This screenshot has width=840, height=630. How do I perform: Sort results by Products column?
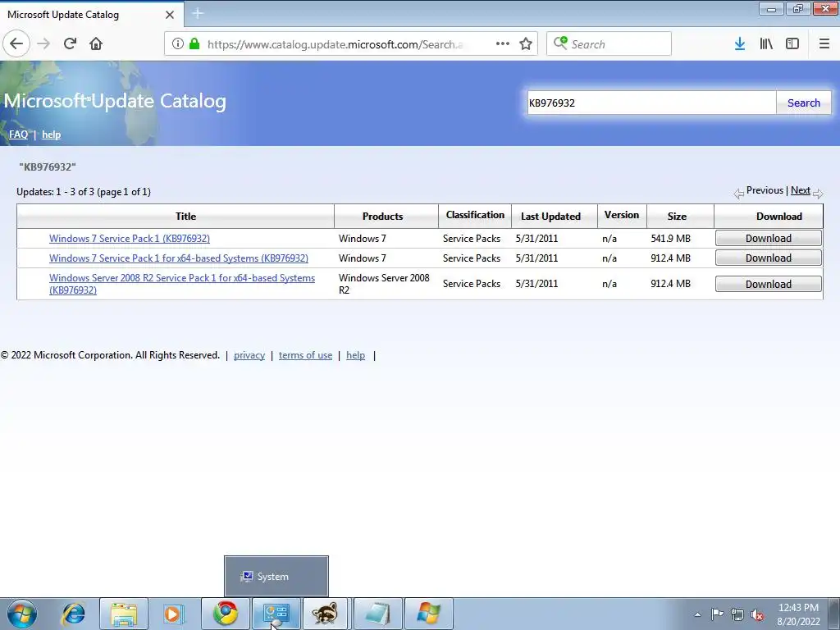382,217
